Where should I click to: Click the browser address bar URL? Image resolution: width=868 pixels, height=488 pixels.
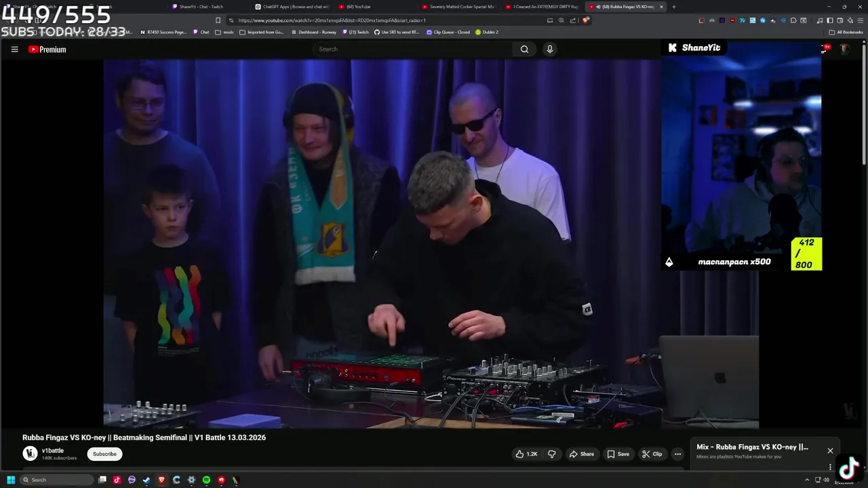click(x=332, y=20)
